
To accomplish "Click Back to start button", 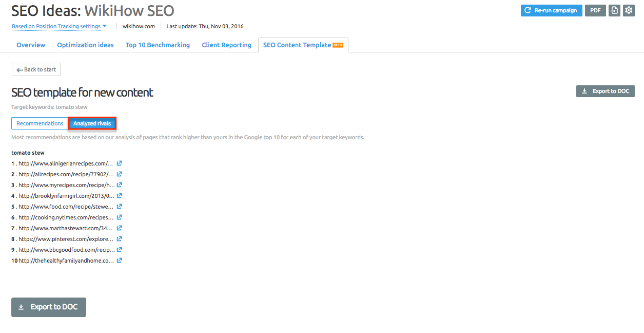I will [x=36, y=69].
